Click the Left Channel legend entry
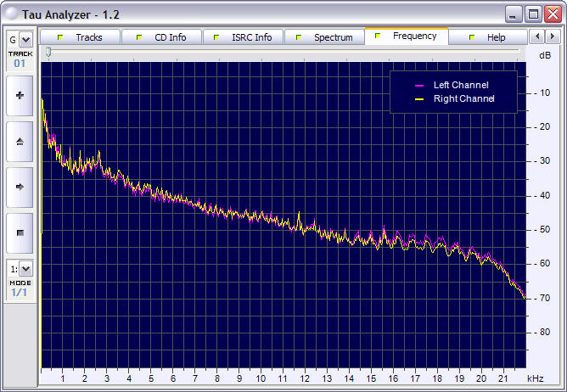The image size is (567, 392). click(x=458, y=86)
